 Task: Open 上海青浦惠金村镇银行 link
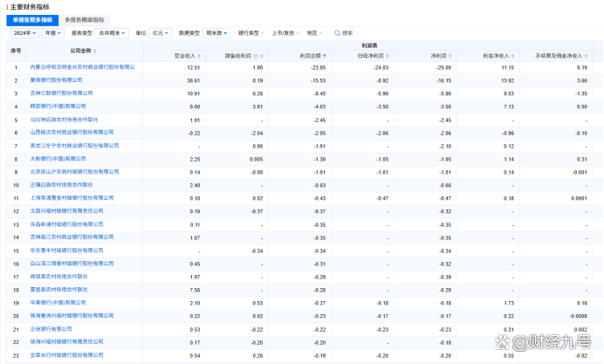tap(72, 198)
